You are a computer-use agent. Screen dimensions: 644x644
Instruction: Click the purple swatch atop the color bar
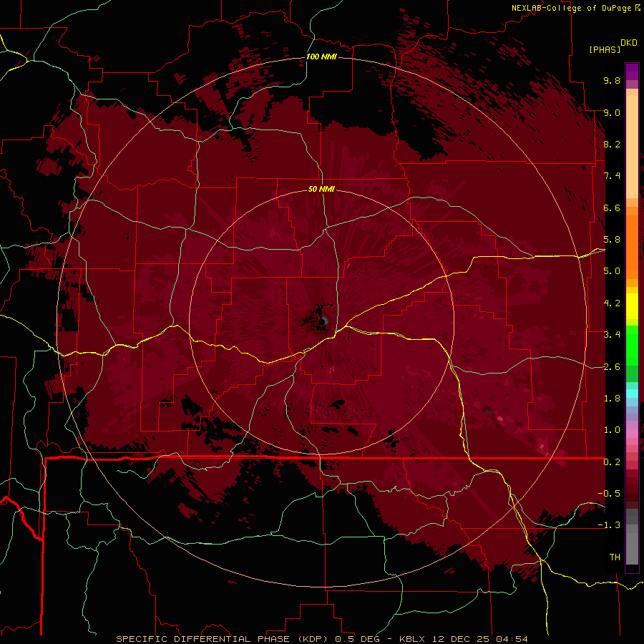click(632, 72)
